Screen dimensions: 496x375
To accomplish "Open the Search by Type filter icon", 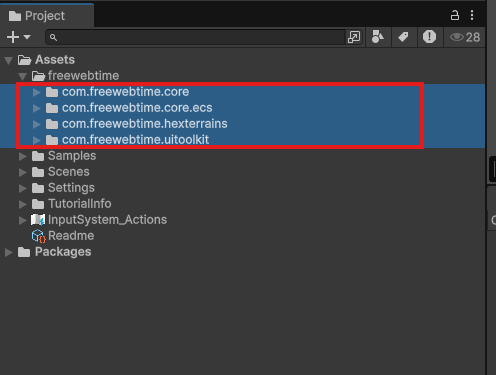I will click(x=378, y=37).
